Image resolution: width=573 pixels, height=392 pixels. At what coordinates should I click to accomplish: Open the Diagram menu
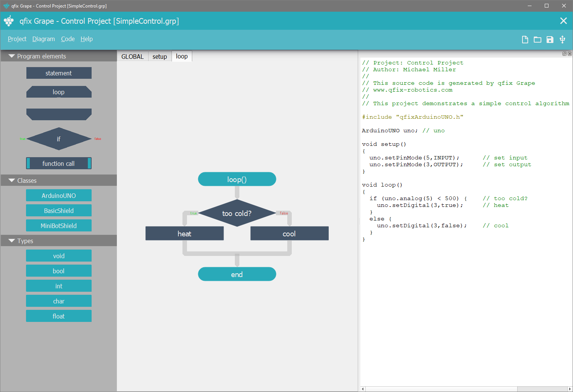[x=43, y=39]
